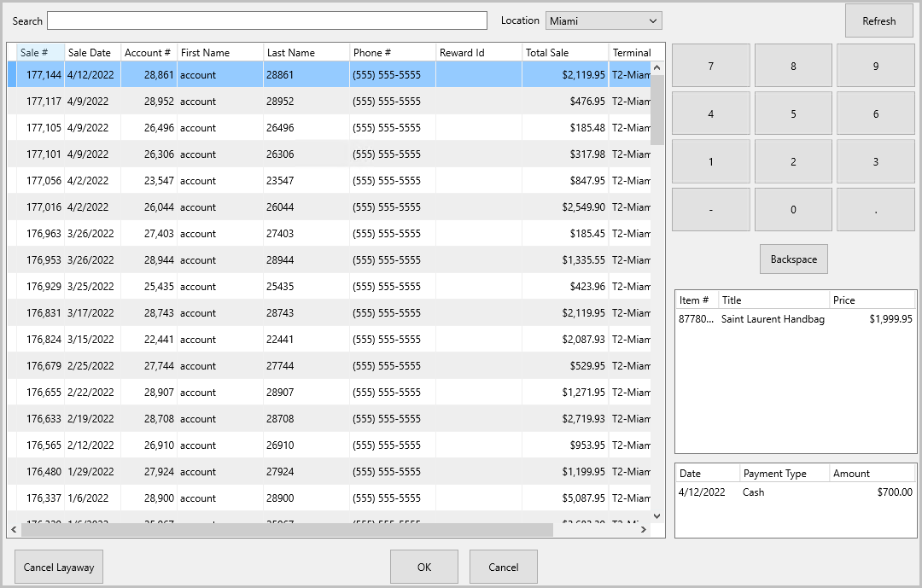Click the table scroll down arrow

coord(657,516)
